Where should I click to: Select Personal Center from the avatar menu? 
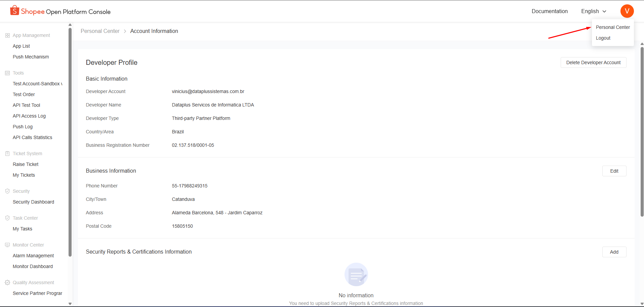tap(613, 27)
